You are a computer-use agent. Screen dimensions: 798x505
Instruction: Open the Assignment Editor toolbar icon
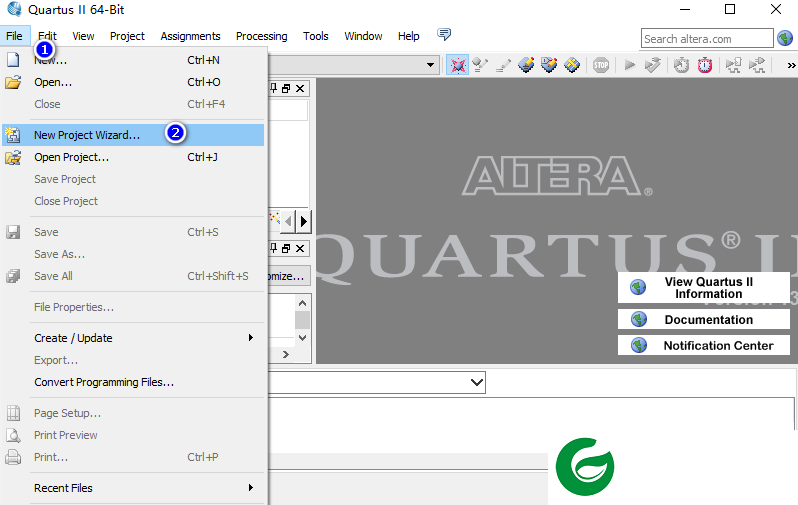point(526,65)
